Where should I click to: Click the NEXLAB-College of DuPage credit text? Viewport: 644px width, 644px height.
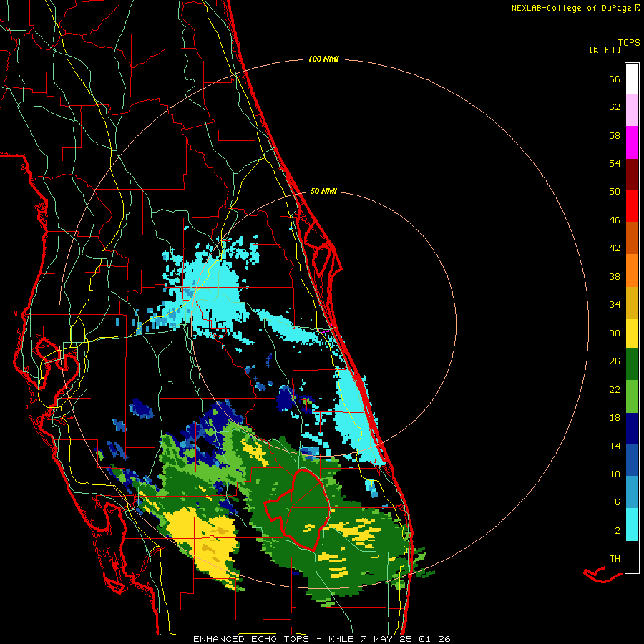572,8
